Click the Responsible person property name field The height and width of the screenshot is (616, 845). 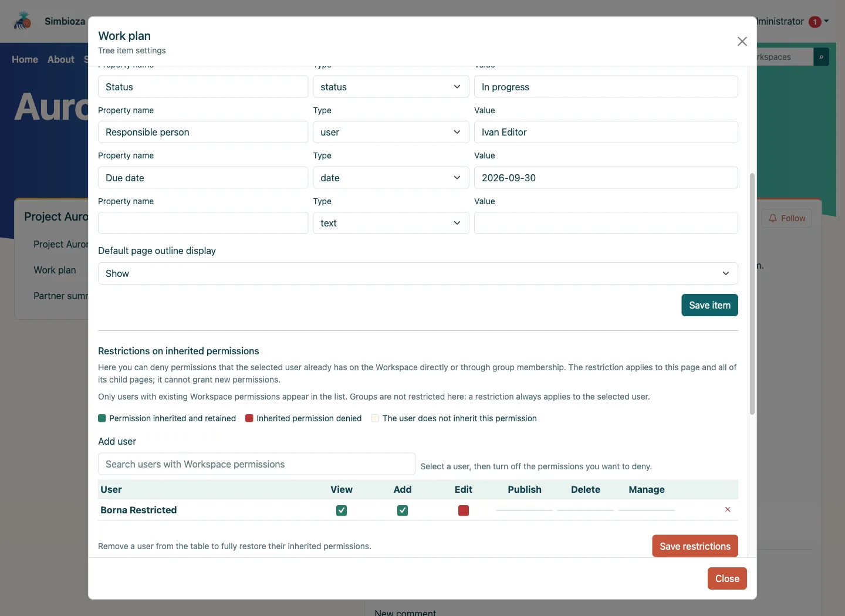click(203, 132)
